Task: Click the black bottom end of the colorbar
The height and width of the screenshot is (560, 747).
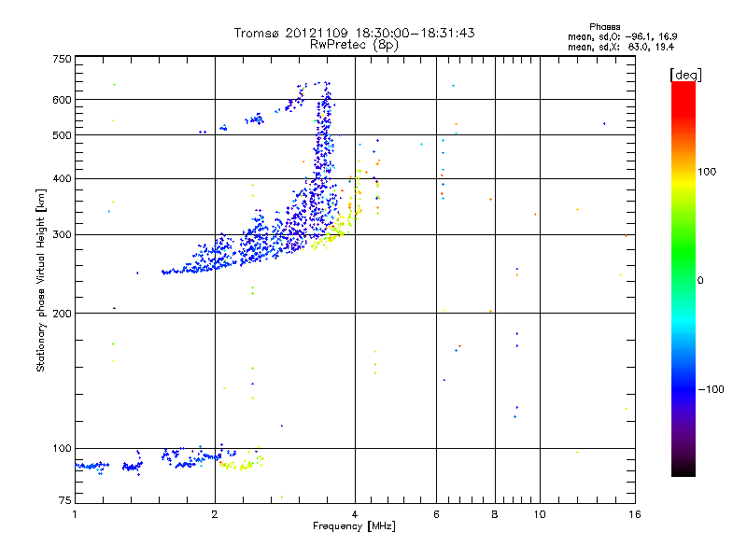Action: (x=684, y=470)
